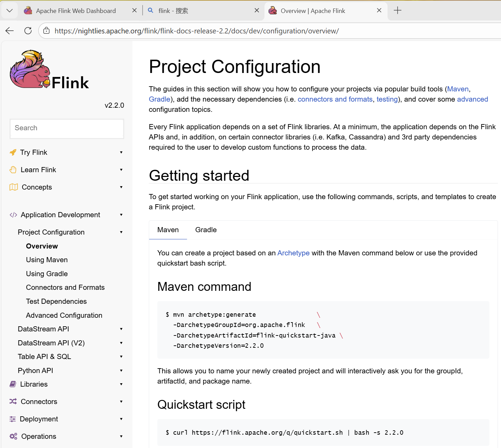Click the browser address bar URL
Image resolution: width=501 pixels, height=448 pixels.
point(197,31)
